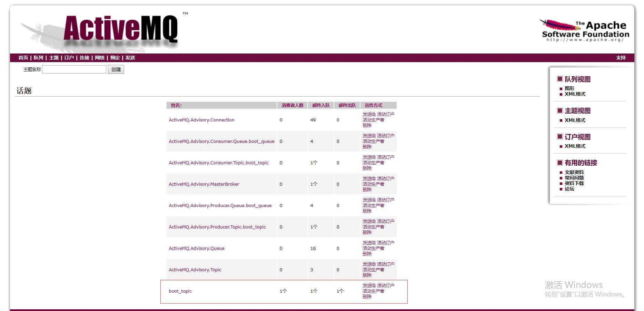The width and height of the screenshot is (644, 311).
Task: Open topic ActiveMQ.Advisory.Producer.Topic.boot_topic
Action: pos(217,227)
